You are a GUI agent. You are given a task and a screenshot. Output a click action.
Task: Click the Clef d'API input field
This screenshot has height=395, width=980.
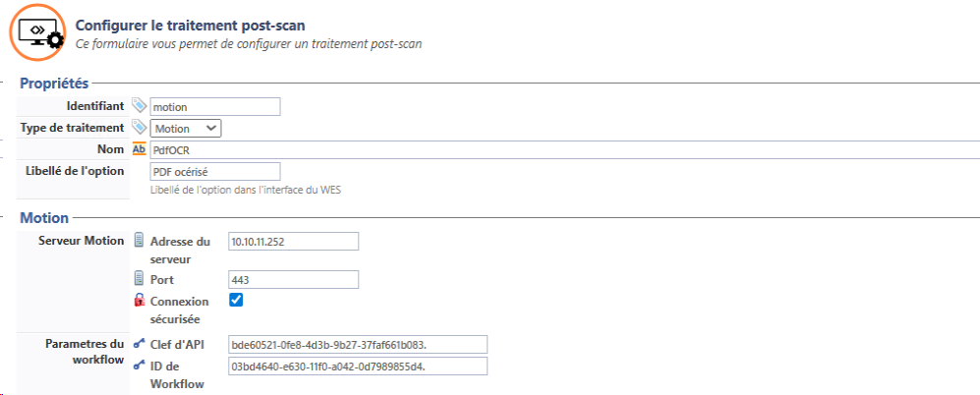[x=358, y=345]
